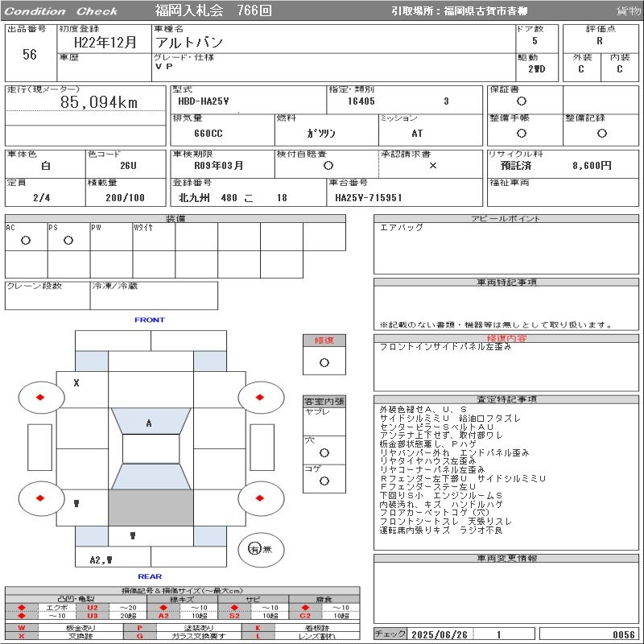Click the grade value VP
Viewport: 644px width, 644px height.
(164, 66)
